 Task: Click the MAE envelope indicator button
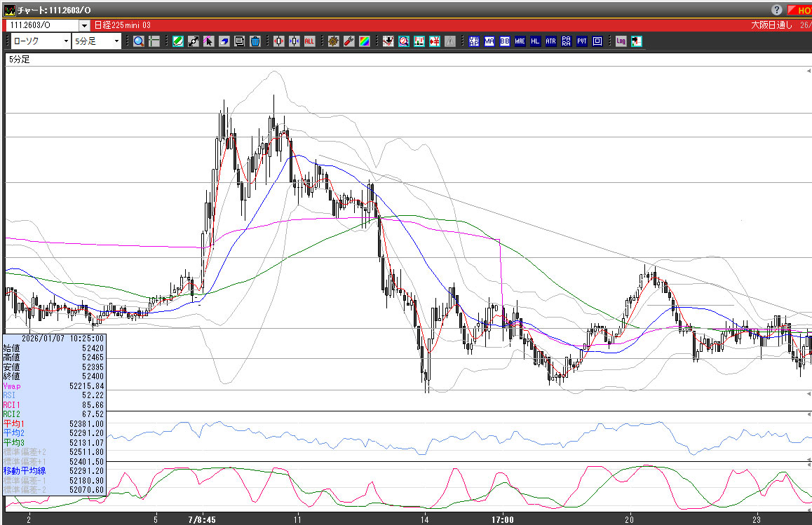(x=520, y=41)
